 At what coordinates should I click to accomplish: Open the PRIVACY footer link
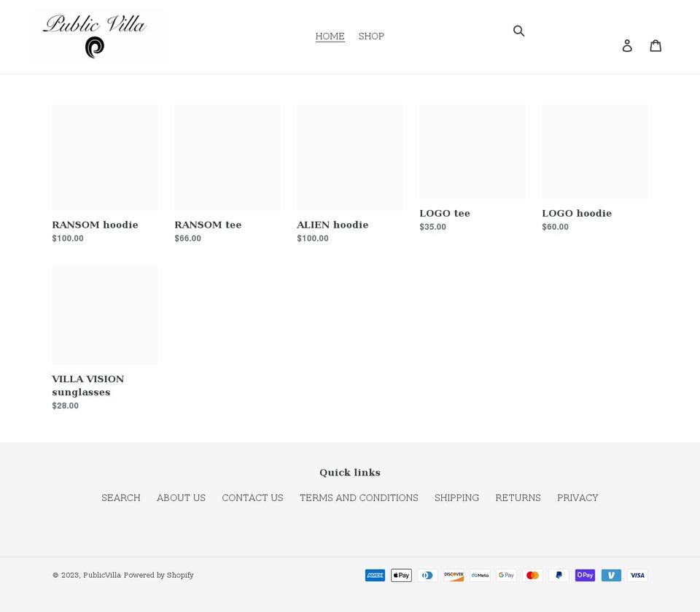coord(577,497)
